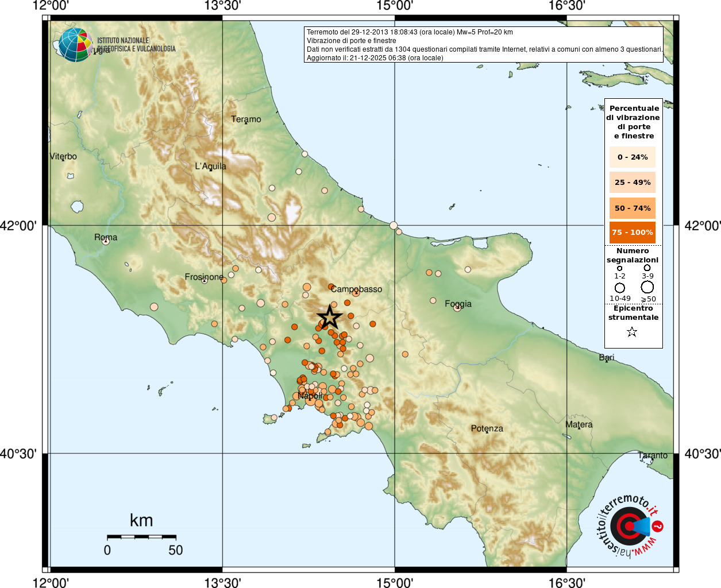Image resolution: width=721 pixels, height=588 pixels.
Task: Click the km scale bar
Action: click(x=141, y=537)
